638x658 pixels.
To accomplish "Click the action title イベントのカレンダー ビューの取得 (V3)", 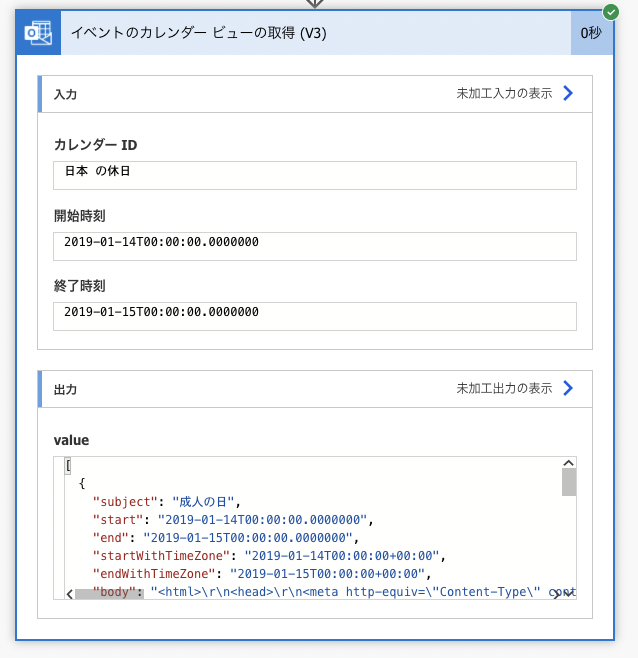I will 199,33.
